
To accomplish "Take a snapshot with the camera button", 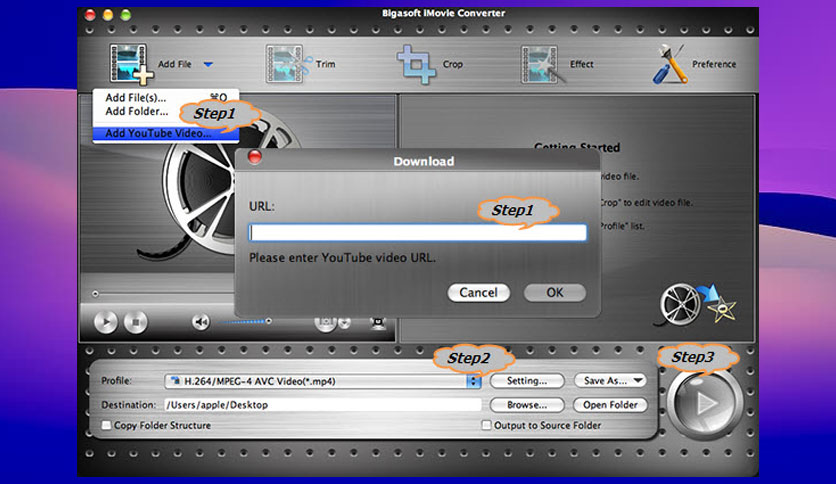I will pos(325,323).
